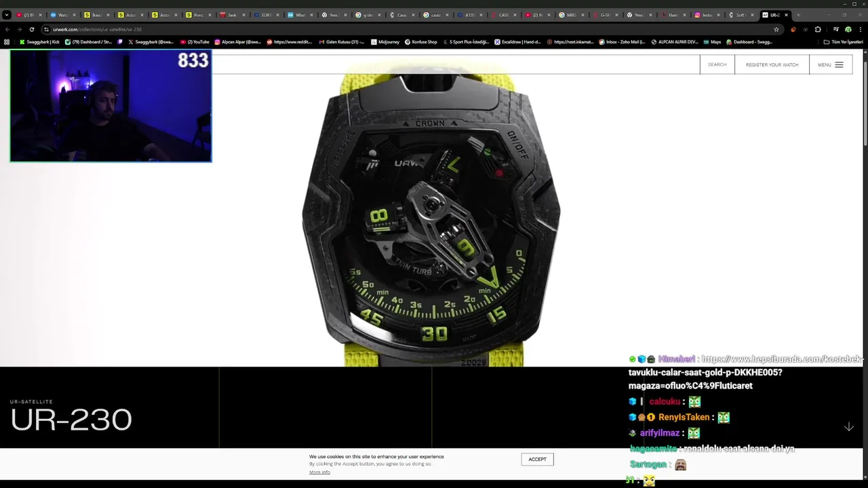The height and width of the screenshot is (488, 868).
Task: Open the S Sport Plus bookmark
Action: 466,42
